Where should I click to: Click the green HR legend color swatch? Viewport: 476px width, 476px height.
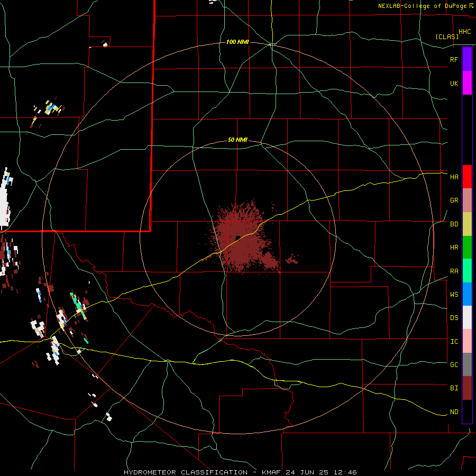(x=467, y=248)
